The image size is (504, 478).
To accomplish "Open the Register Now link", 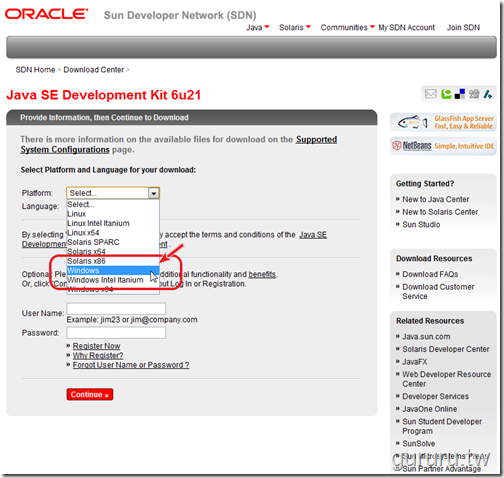I will [96, 346].
